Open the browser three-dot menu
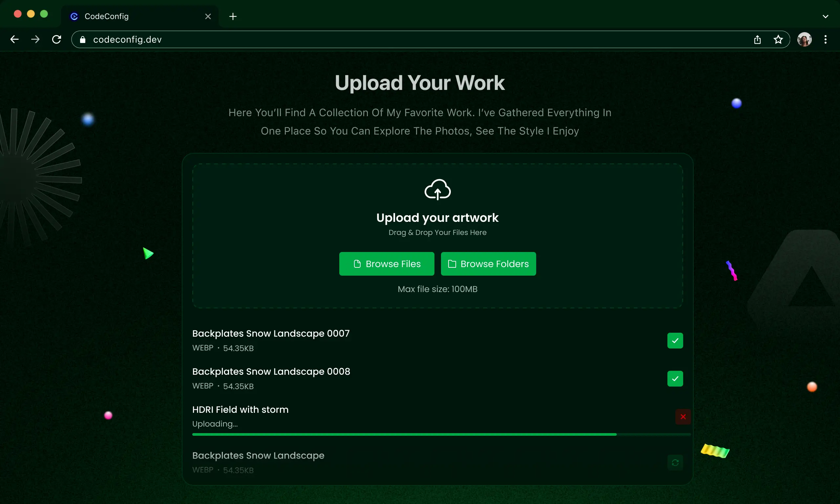Screen dimensions: 840x504 826,39
